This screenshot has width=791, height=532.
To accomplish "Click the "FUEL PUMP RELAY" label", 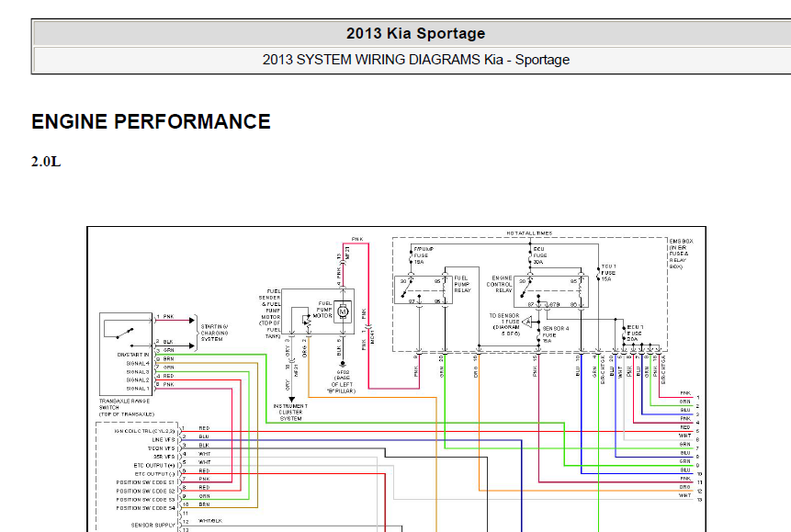I will point(462,284).
